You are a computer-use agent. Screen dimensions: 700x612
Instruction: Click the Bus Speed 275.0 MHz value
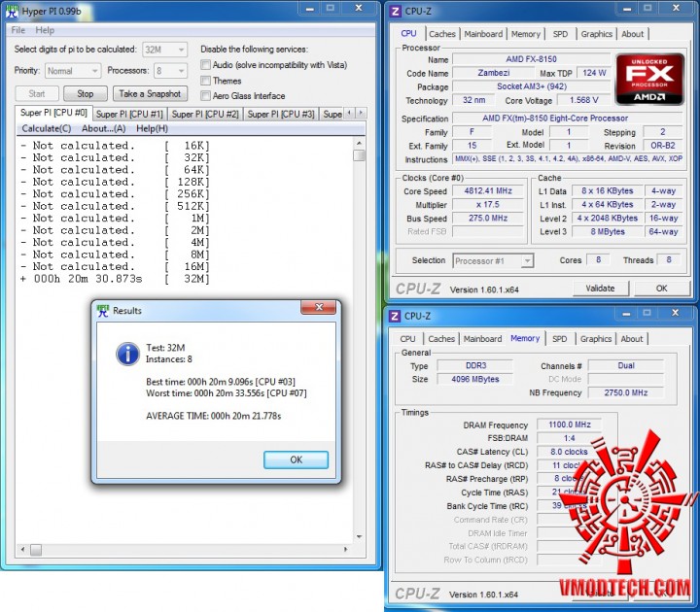pos(488,219)
